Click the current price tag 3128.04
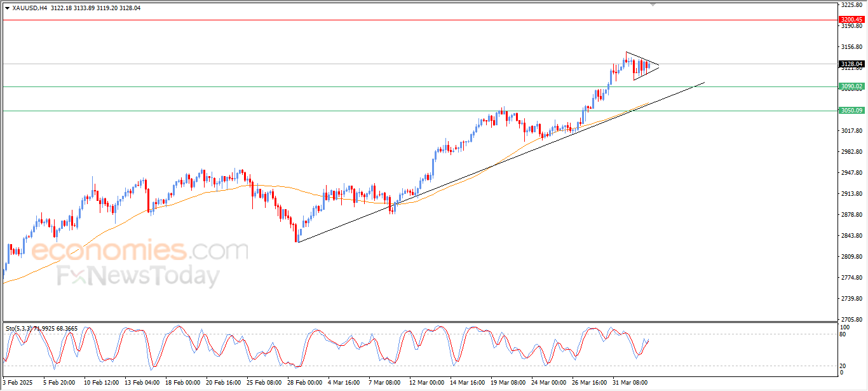This screenshot has height=391, width=868. pyautogui.click(x=851, y=64)
